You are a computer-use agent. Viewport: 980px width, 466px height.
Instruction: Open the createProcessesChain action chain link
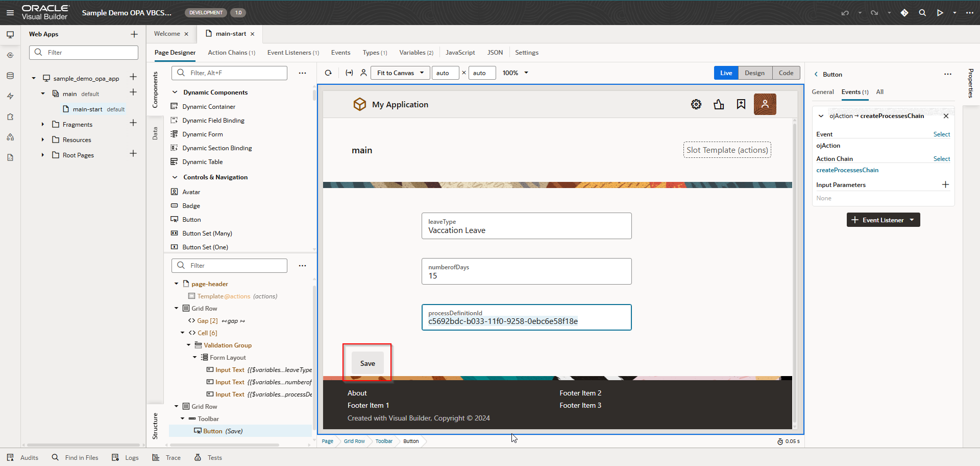pyautogui.click(x=847, y=170)
